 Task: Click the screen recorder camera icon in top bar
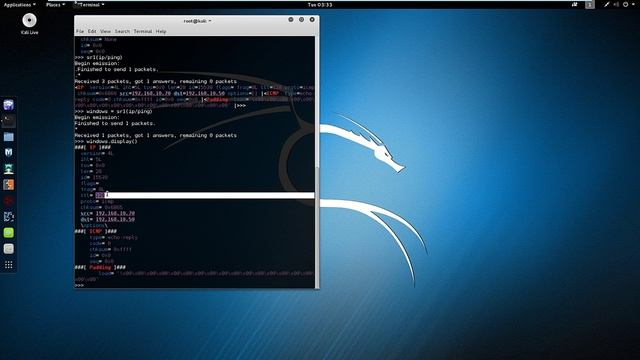pyautogui.click(x=575, y=4)
